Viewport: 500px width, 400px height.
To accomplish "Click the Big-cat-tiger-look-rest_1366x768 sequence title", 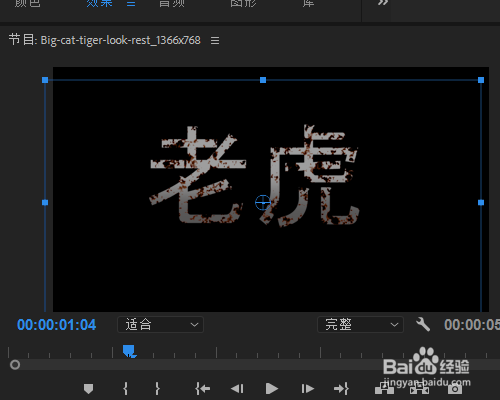I will (x=120, y=40).
